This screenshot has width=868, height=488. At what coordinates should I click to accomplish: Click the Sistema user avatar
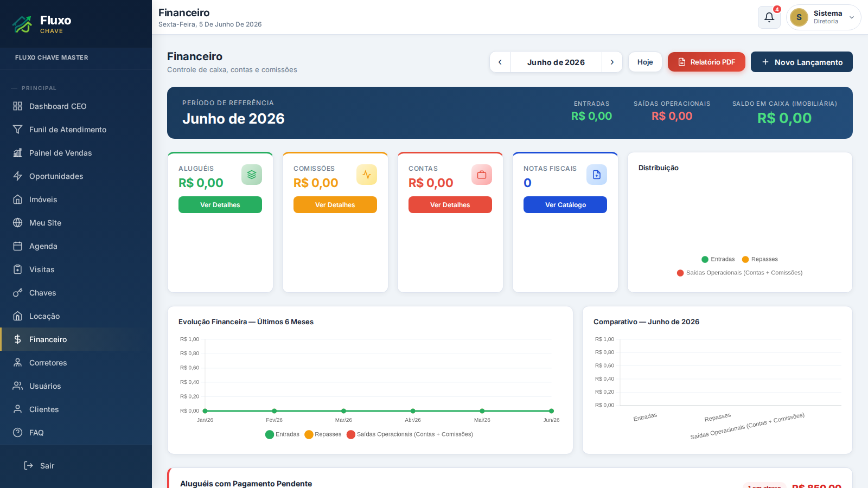tap(799, 17)
